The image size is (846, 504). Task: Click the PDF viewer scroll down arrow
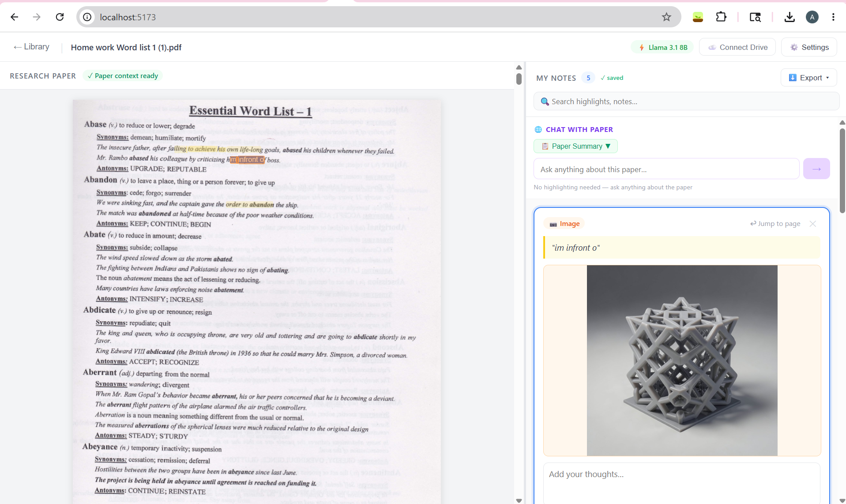coord(519,500)
